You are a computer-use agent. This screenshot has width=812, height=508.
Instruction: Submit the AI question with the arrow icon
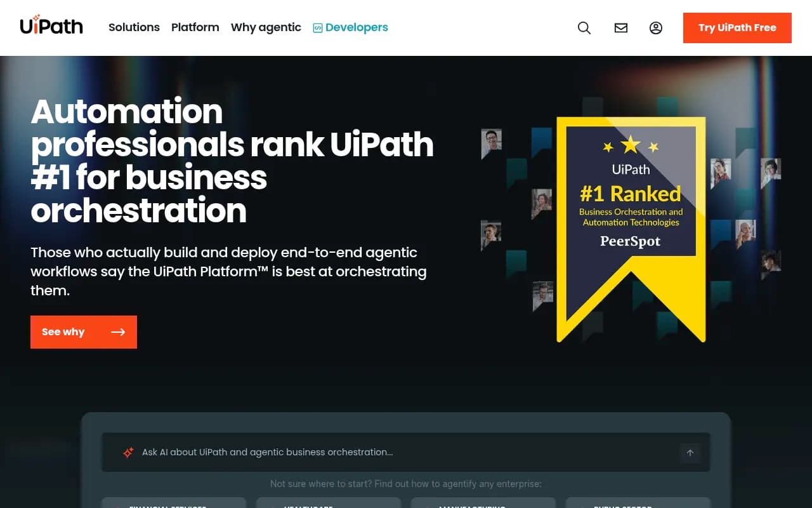point(690,452)
